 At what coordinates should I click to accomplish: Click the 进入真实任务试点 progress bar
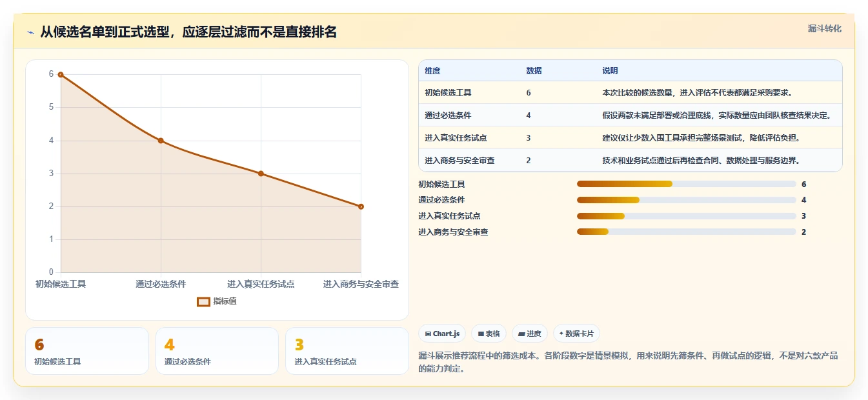tap(686, 216)
